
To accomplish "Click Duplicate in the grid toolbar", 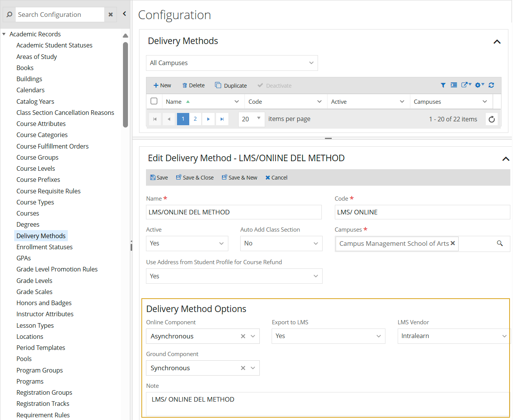I will (x=231, y=86).
